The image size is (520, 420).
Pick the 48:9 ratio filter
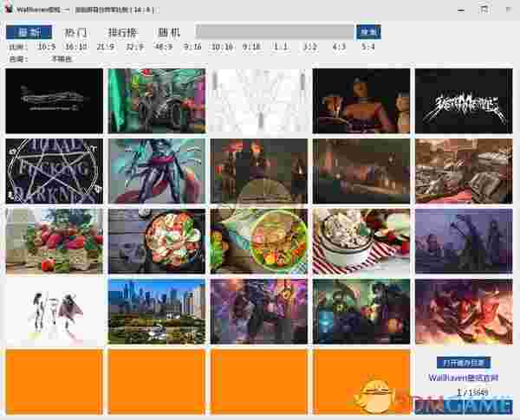coord(164,47)
